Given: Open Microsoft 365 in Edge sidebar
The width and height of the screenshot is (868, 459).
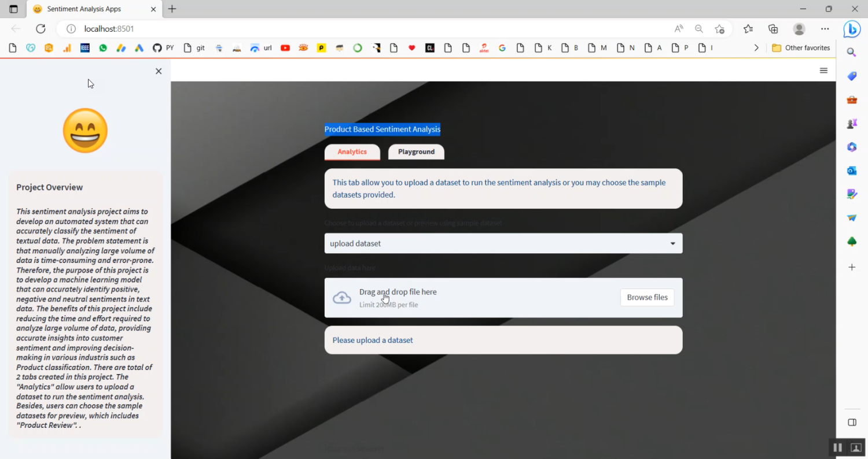Looking at the screenshot, I should click(x=852, y=147).
